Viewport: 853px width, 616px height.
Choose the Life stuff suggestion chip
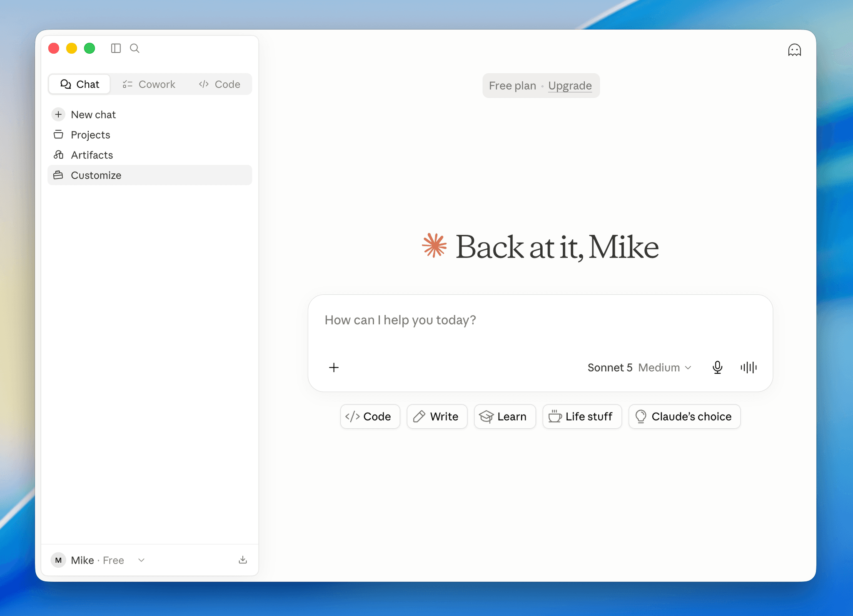coord(582,416)
